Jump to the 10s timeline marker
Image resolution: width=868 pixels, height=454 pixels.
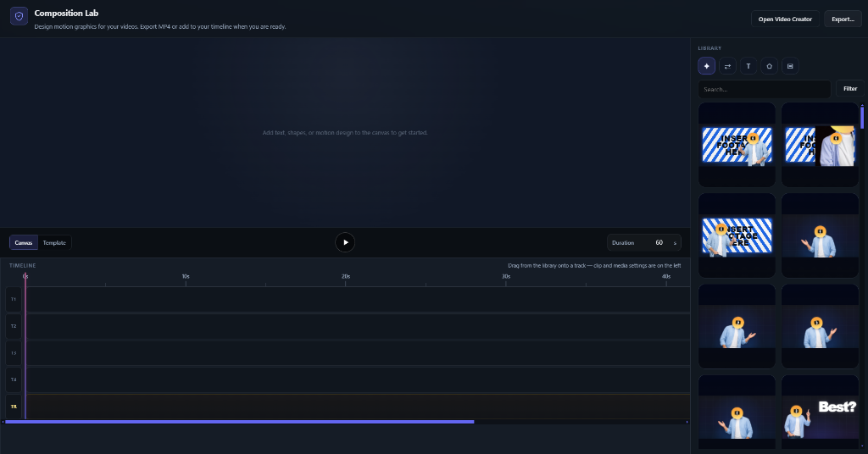pos(186,276)
